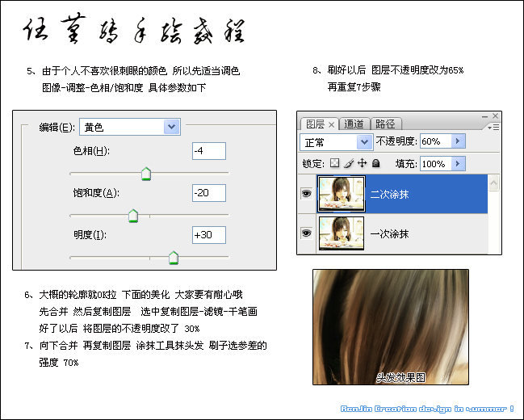Click the 色相 hue slider handle
This screenshot has height=420, width=524.
146,174
